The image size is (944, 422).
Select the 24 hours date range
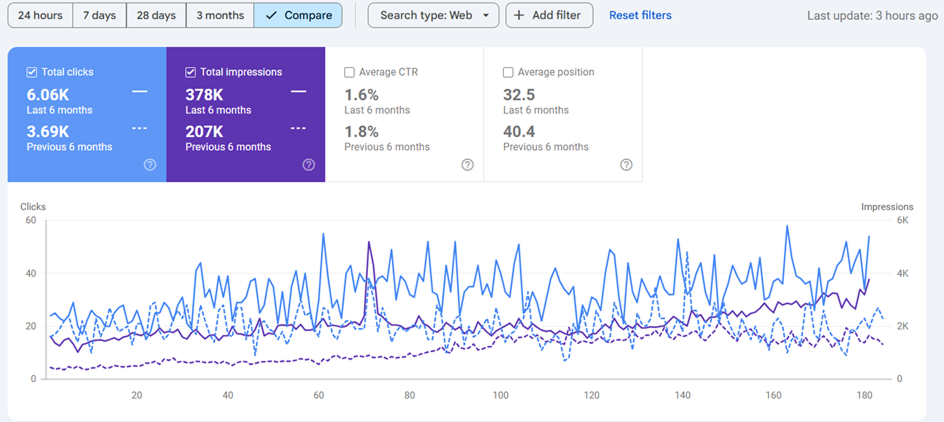pyautogui.click(x=40, y=15)
